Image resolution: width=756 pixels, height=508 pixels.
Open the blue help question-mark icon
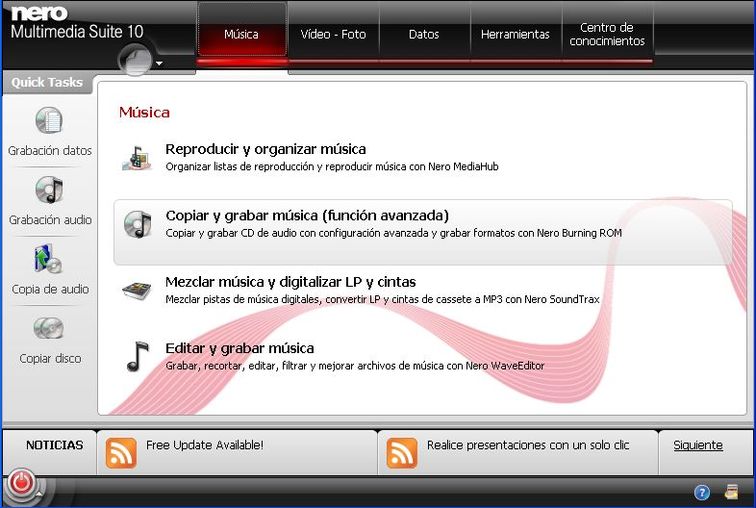coord(702,493)
